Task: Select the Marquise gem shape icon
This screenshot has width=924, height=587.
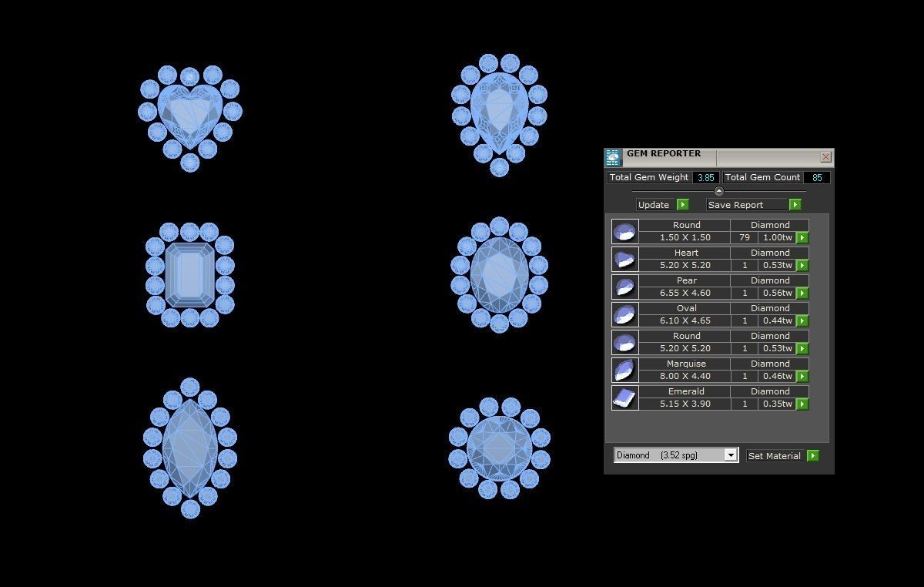Action: click(x=625, y=370)
